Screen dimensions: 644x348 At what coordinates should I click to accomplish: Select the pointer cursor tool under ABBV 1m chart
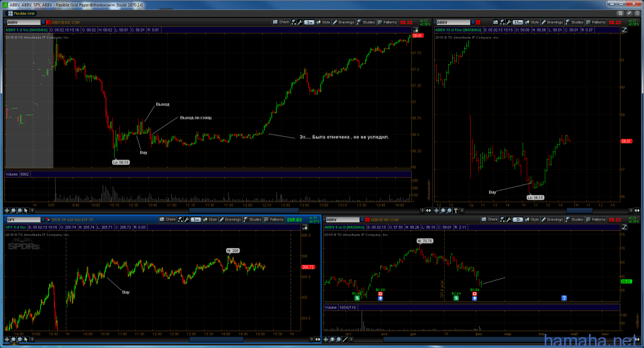(26, 211)
